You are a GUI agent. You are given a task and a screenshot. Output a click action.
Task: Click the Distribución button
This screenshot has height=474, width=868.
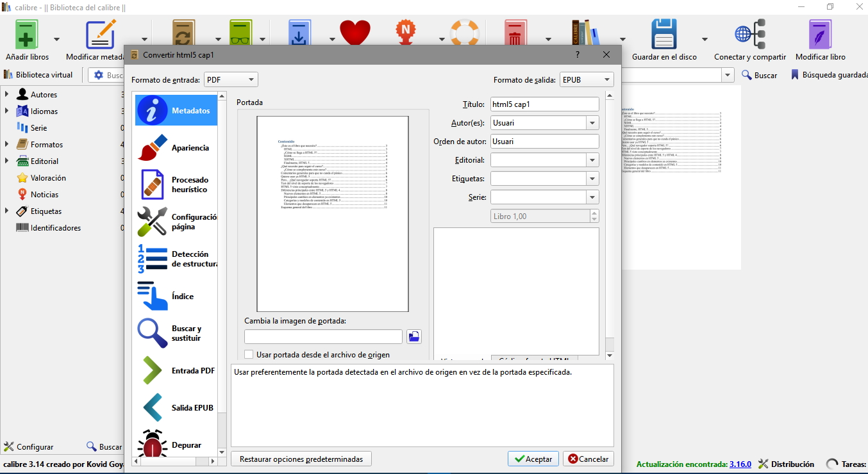[x=786, y=464]
